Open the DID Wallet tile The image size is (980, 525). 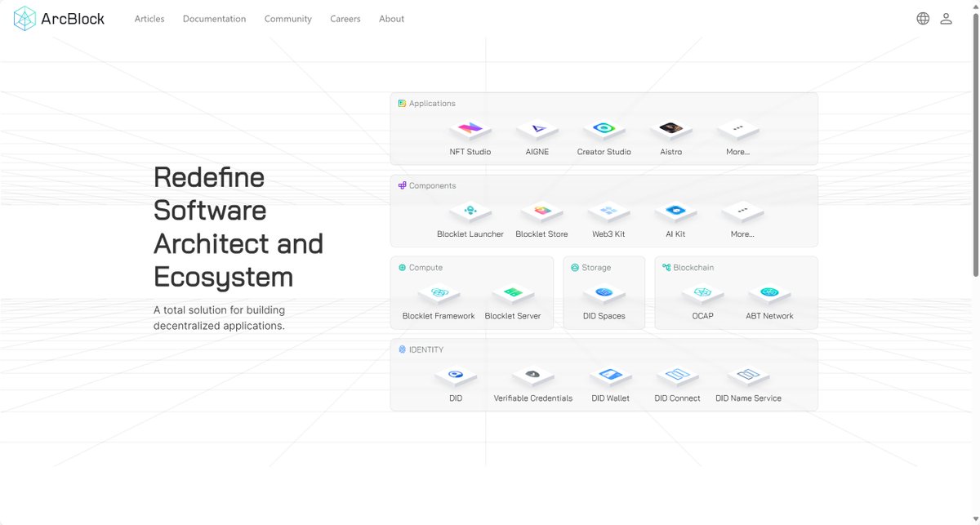coord(611,384)
